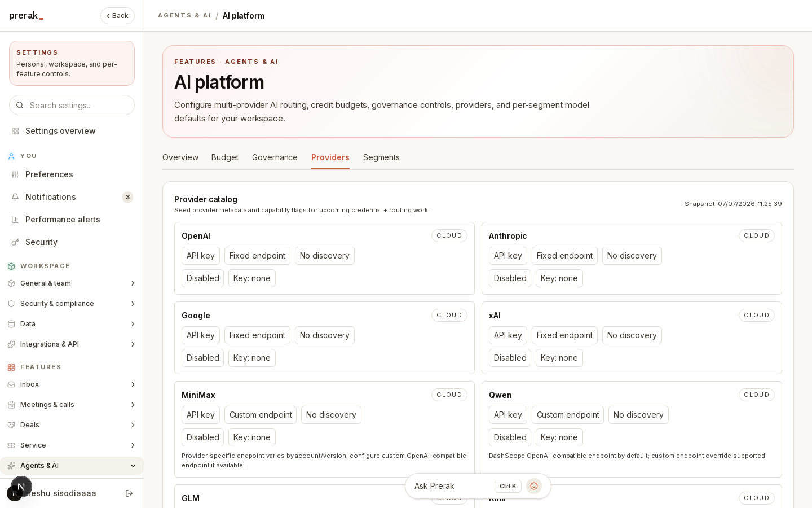Collapse the Agents & AI section chevron

pyautogui.click(x=133, y=466)
